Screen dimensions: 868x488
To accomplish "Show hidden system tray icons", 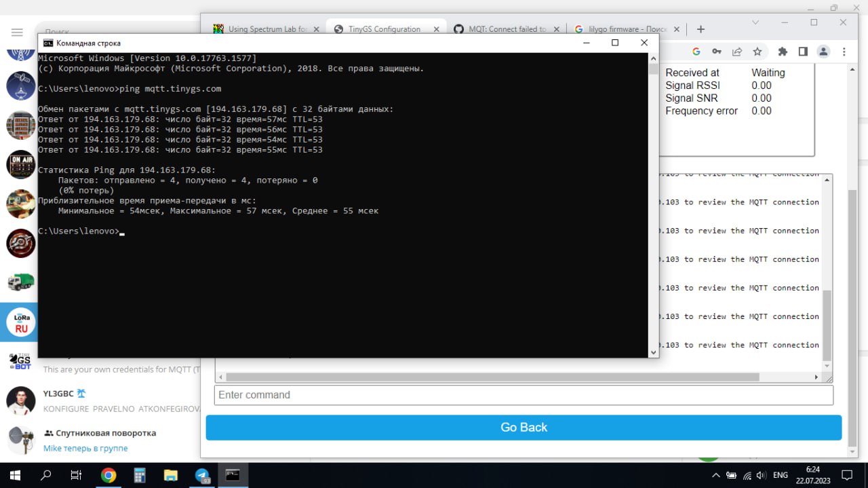I will 715,475.
